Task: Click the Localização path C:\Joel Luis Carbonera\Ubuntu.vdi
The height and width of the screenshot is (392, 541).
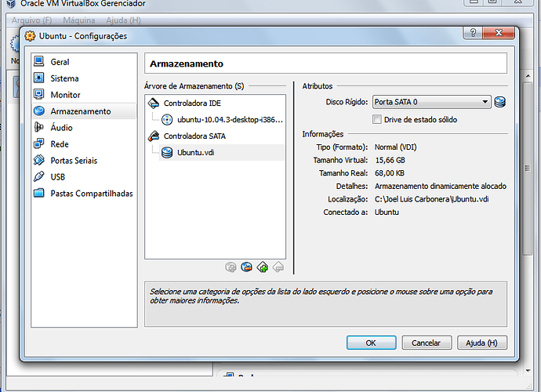Action: (432, 199)
